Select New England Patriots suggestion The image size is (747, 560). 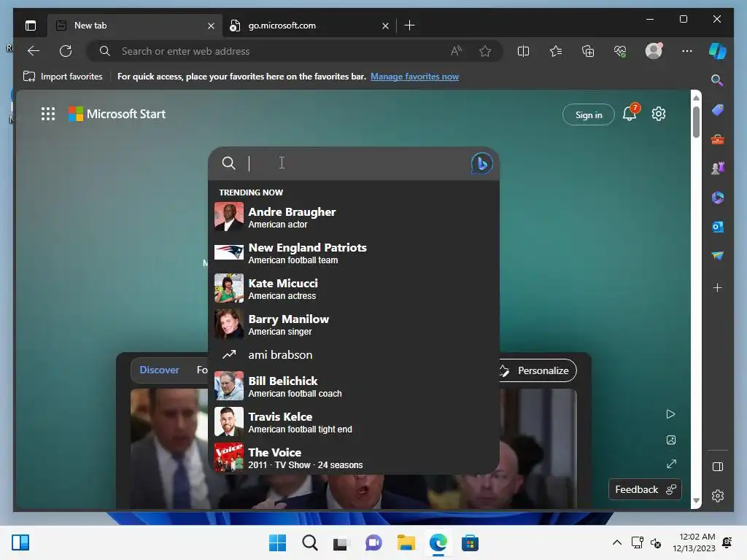(354, 253)
